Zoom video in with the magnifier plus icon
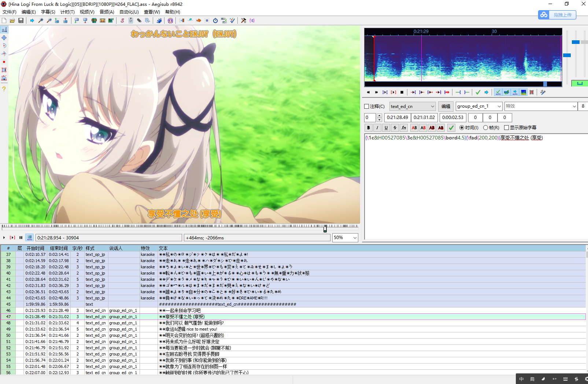 [x=40, y=20]
